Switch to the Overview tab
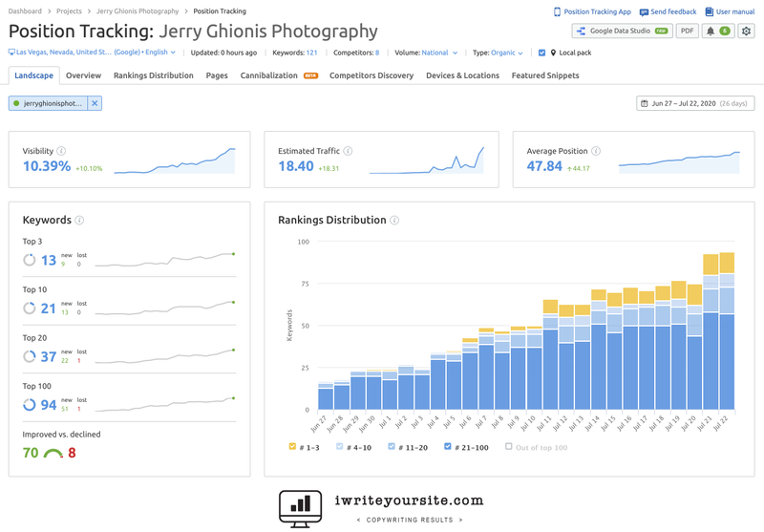The height and width of the screenshot is (532, 764). click(x=83, y=75)
